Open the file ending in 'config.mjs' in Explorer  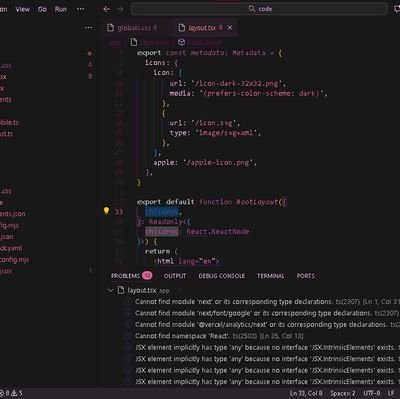pos(14,259)
